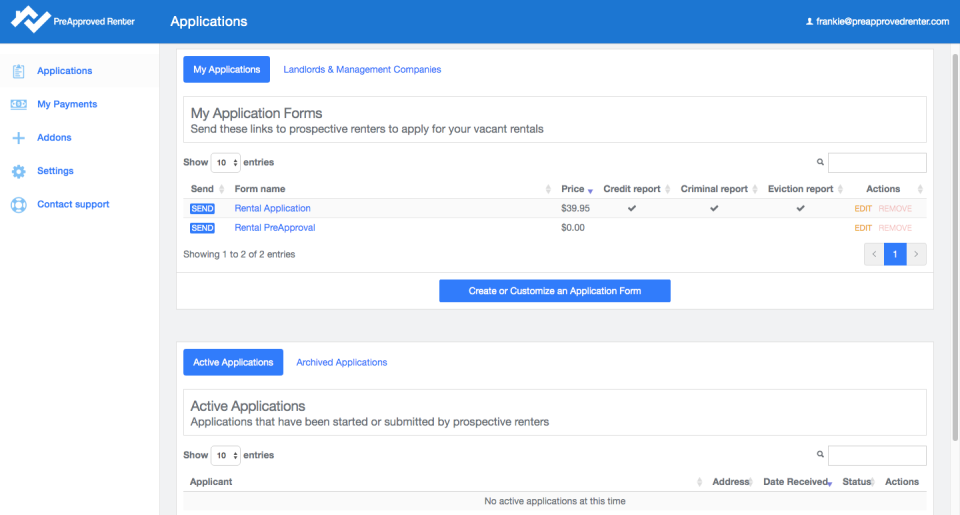960x515 pixels.
Task: Sort by the Price column
Action: coord(577,189)
